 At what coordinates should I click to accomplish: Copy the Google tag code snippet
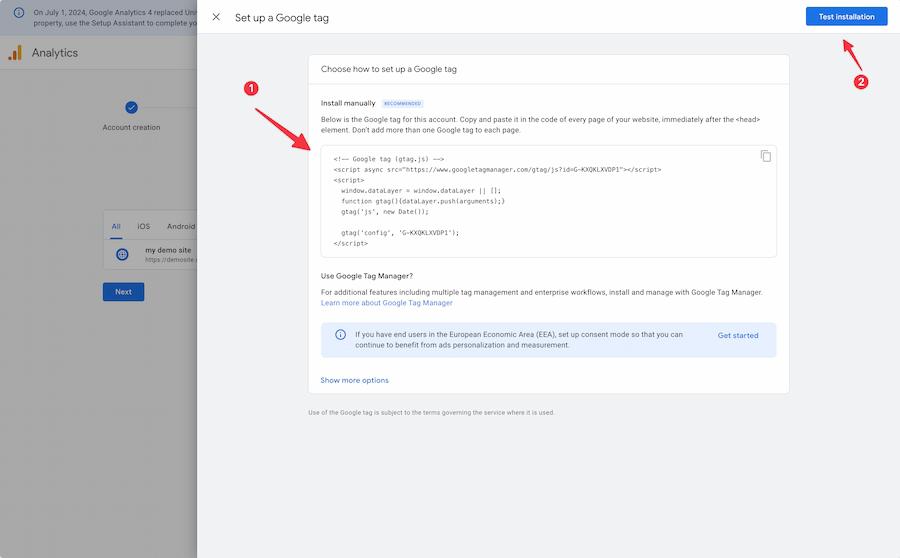point(766,156)
